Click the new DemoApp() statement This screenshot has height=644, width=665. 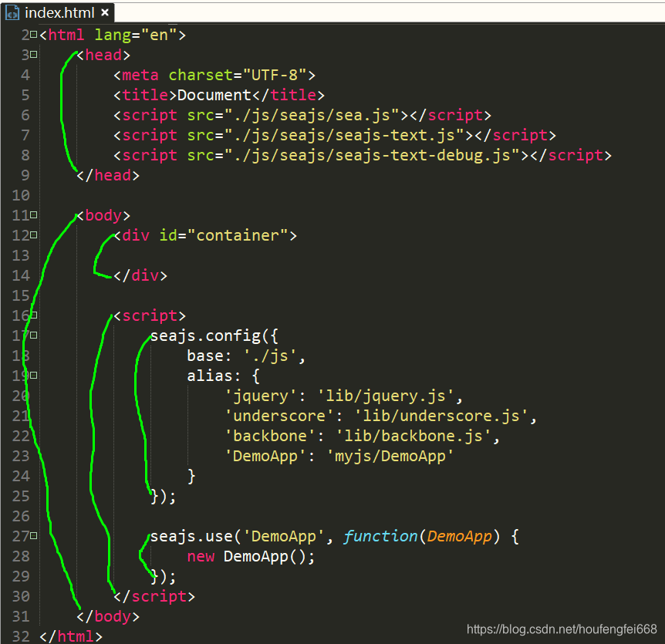click(x=251, y=556)
